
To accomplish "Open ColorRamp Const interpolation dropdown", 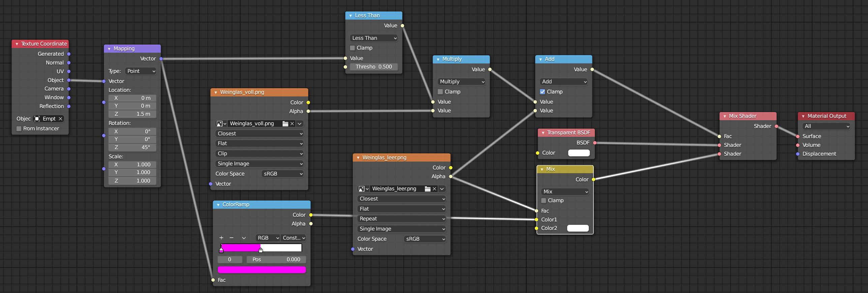I will pyautogui.click(x=294, y=238).
